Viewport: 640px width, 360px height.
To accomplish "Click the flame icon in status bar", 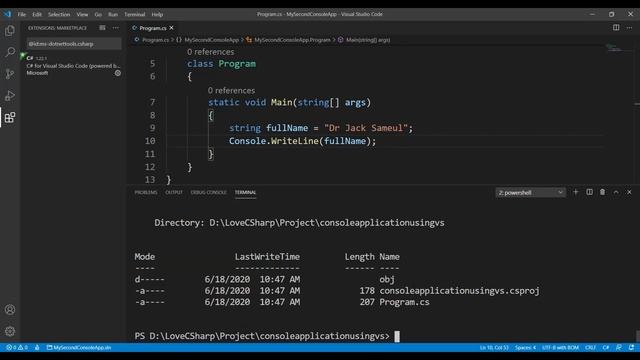I will point(37,348).
